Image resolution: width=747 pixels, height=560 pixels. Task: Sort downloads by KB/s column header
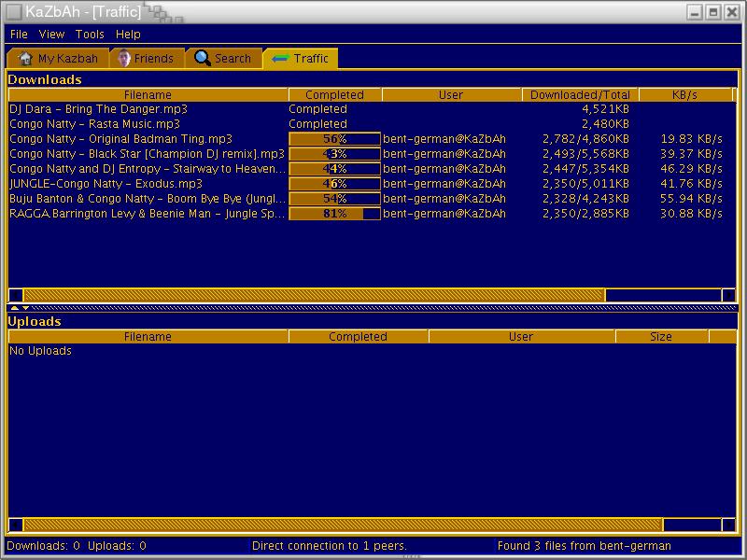(684, 95)
